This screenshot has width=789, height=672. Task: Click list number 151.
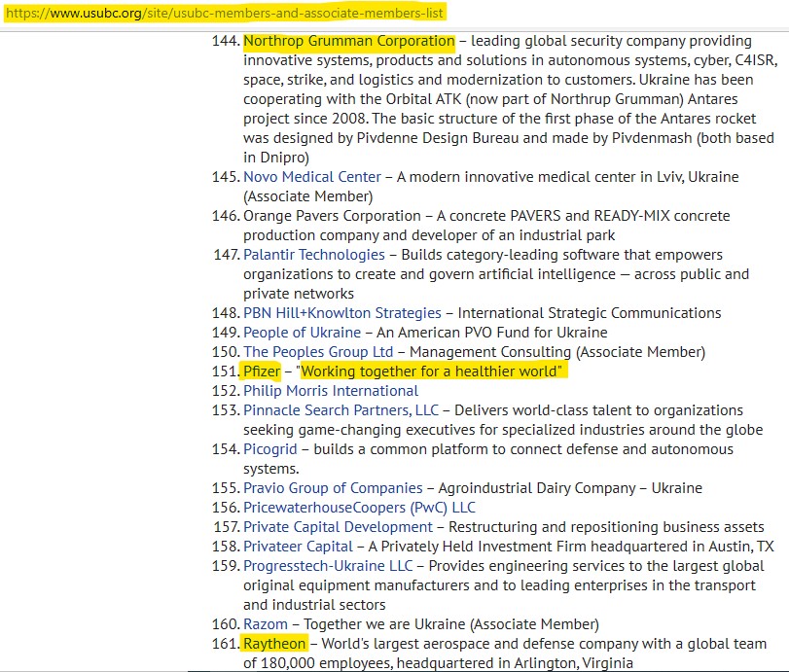[x=226, y=371]
